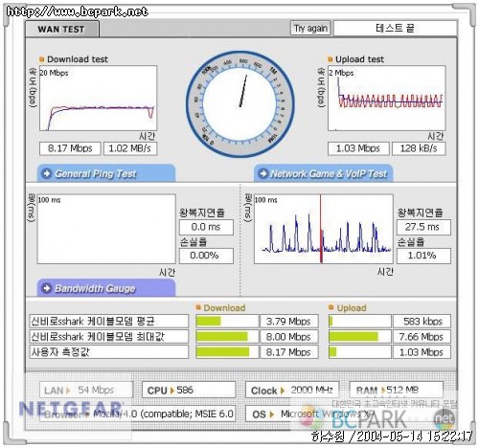
Task: Click the 8.00 Mbps download bar
Action: 227,336
